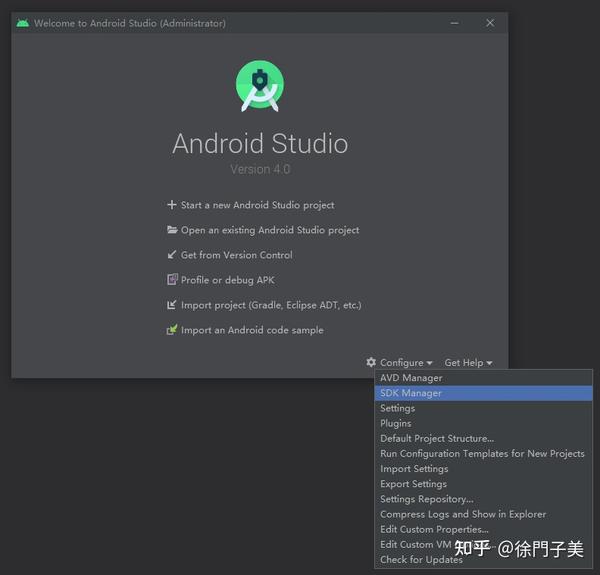Click the arrow icon for Get from Version Control
600x575 pixels.
click(172, 254)
